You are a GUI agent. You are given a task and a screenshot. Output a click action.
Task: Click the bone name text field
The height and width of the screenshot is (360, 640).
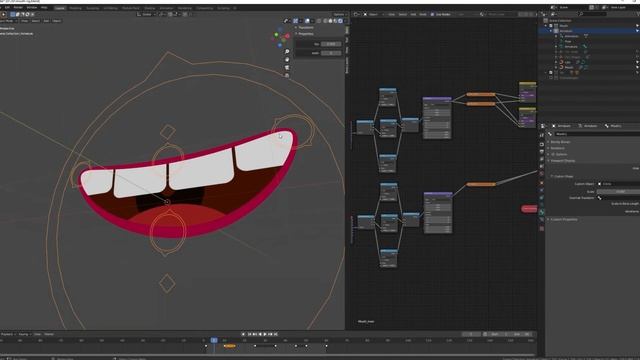(598, 134)
